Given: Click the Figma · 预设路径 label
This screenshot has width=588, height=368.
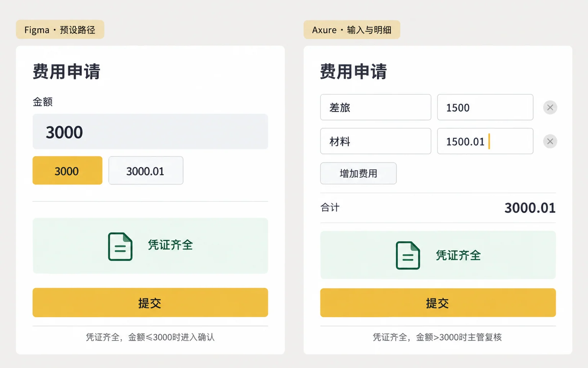Looking at the screenshot, I should (x=60, y=29).
